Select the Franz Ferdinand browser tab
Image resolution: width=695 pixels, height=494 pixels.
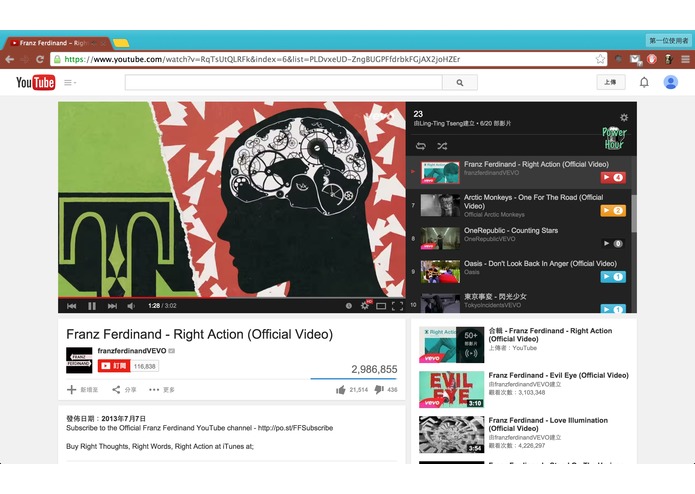point(57,43)
